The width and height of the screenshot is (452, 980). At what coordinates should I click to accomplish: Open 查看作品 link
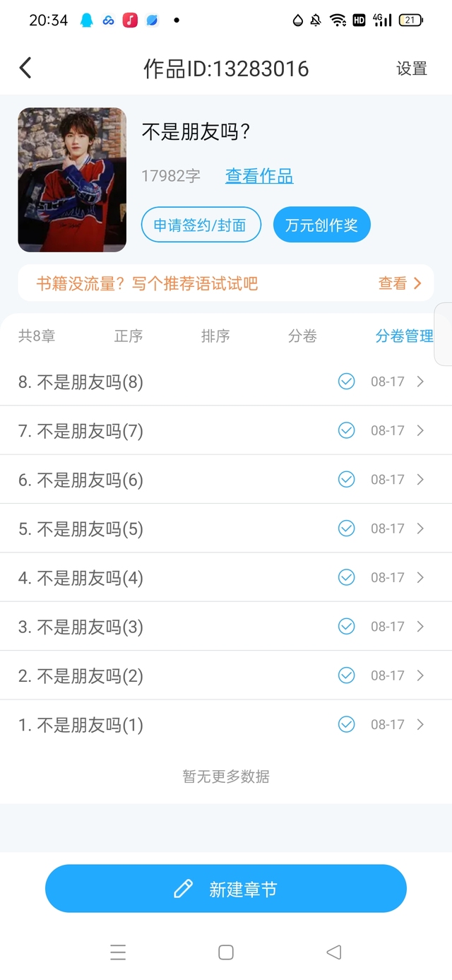click(259, 176)
